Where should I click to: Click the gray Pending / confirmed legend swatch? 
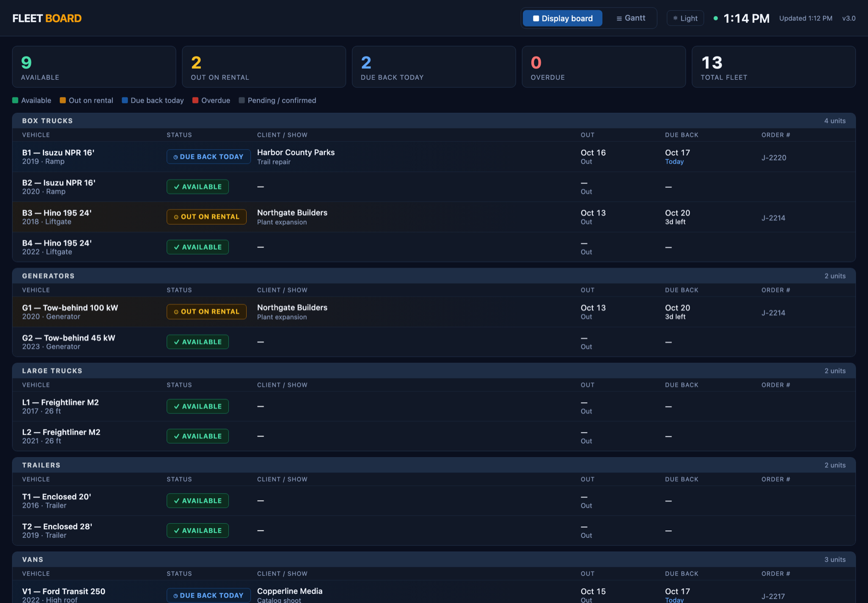pyautogui.click(x=242, y=100)
